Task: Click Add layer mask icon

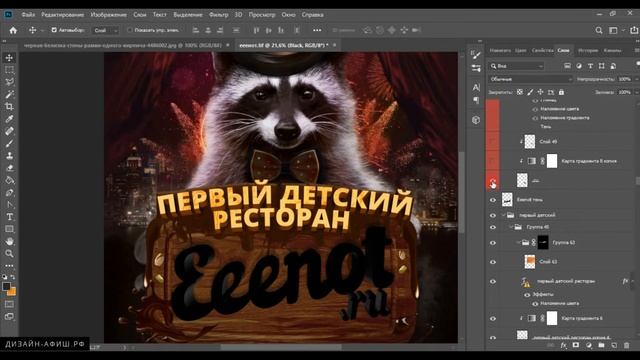Action: tap(576, 345)
